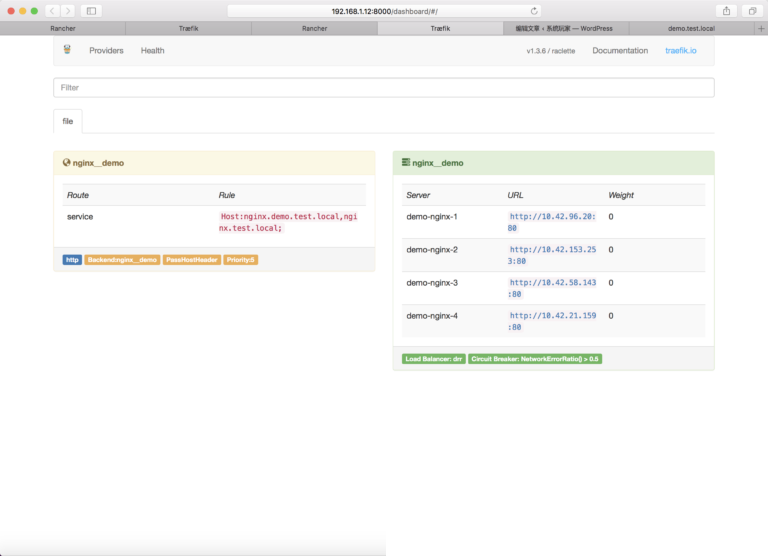Click the Backend:nginx__demo badge
Screen dimensions: 768x556
(122, 260)
